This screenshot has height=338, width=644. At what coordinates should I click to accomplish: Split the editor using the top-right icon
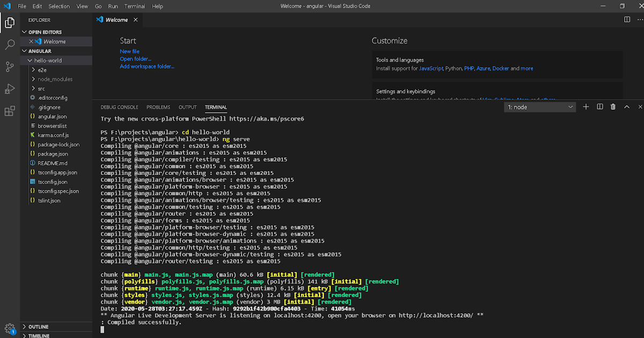[627, 19]
